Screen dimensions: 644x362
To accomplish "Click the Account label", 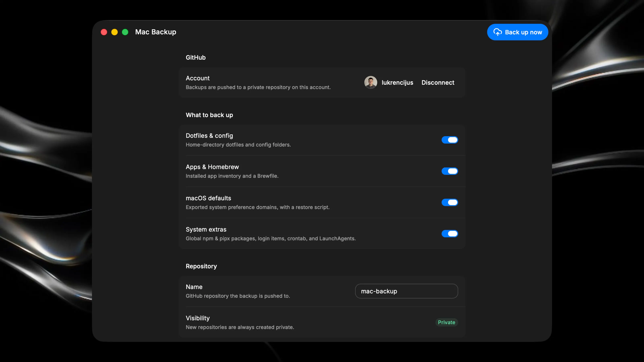I will point(197,78).
